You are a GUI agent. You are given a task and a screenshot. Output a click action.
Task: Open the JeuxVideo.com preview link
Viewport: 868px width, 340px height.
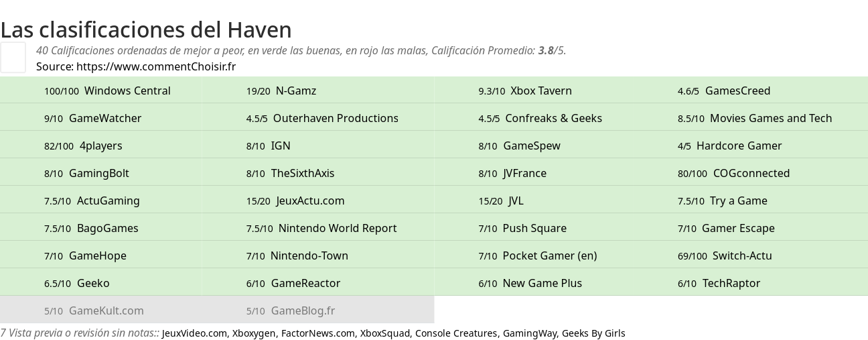click(194, 333)
